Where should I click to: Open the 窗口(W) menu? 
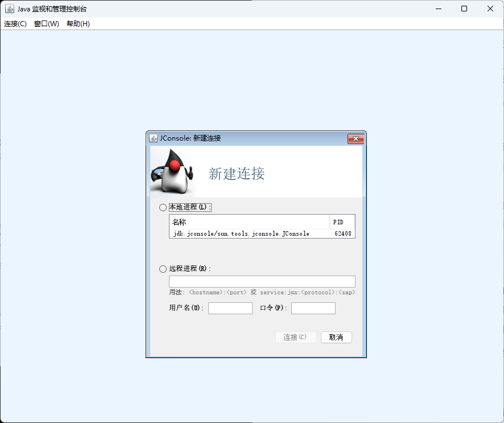tap(46, 24)
